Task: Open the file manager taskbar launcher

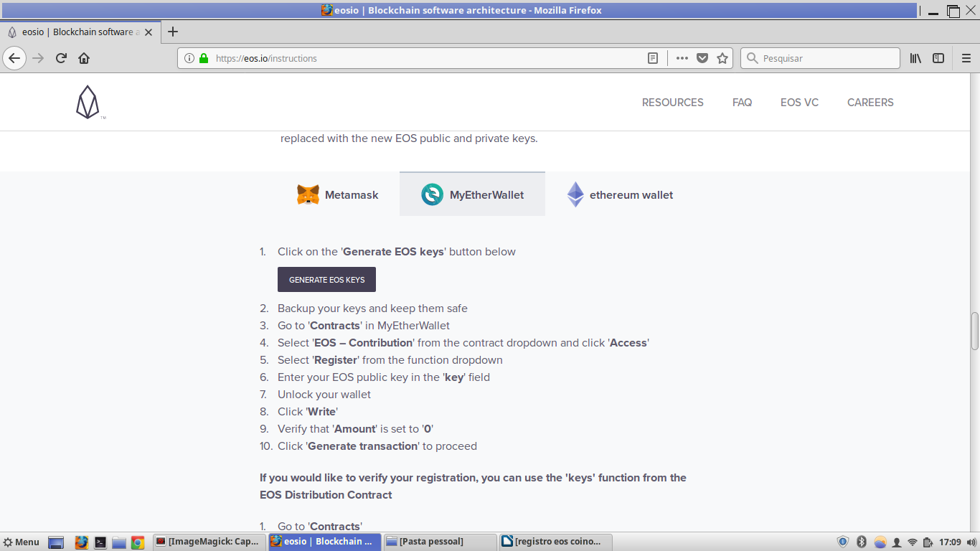Action: (119, 542)
